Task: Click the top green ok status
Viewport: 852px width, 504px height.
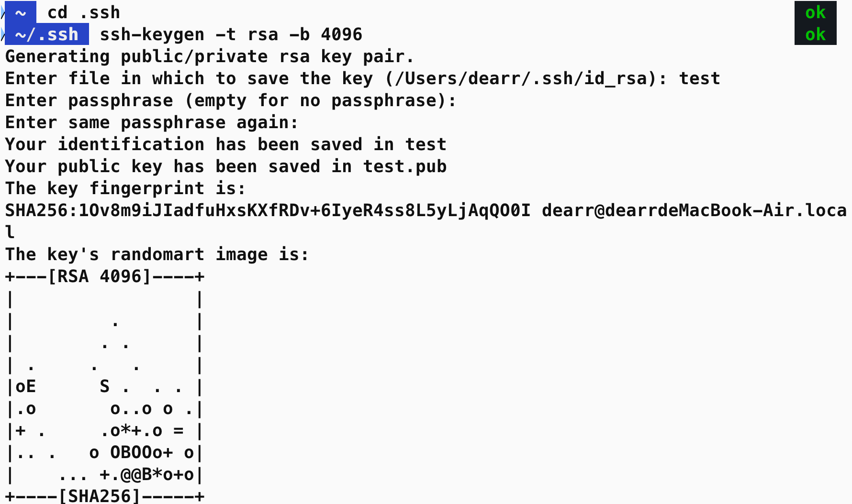Action: click(x=815, y=12)
